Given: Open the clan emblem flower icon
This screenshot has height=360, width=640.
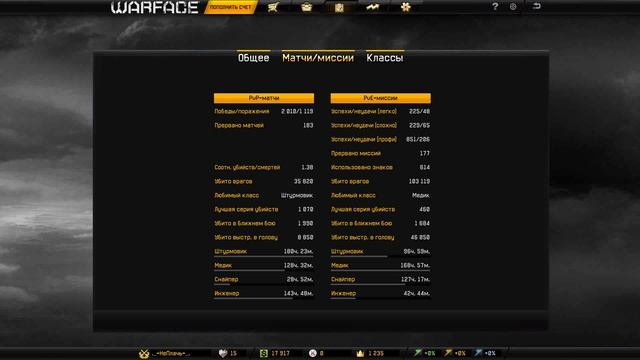Looking at the screenshot, I should (405, 7).
